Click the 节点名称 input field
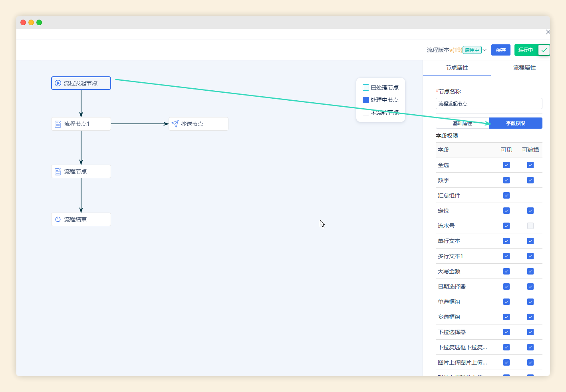566x392 pixels. pyautogui.click(x=489, y=103)
